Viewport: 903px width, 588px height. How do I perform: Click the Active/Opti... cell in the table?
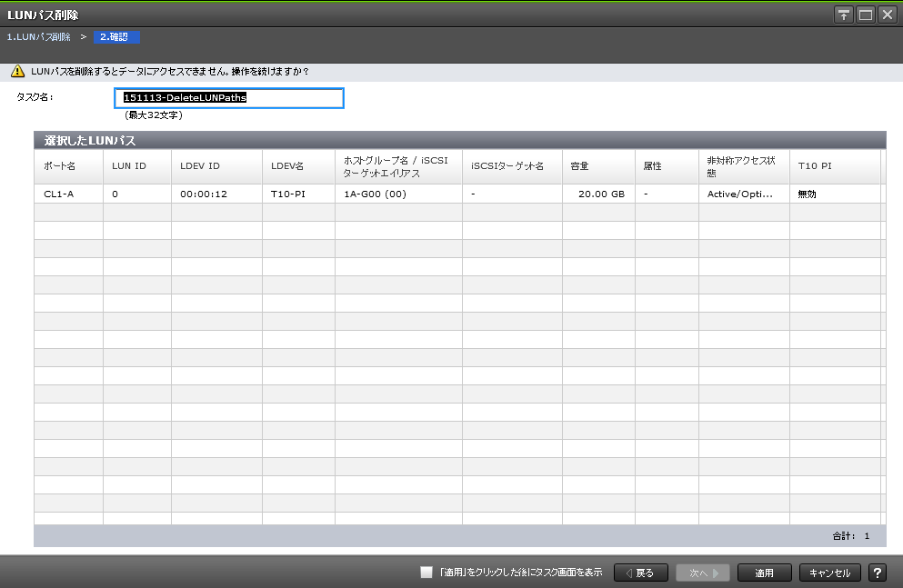click(x=740, y=194)
